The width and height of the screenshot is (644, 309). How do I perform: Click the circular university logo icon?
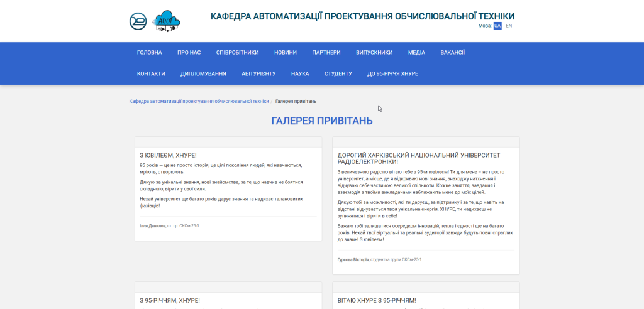click(x=137, y=21)
